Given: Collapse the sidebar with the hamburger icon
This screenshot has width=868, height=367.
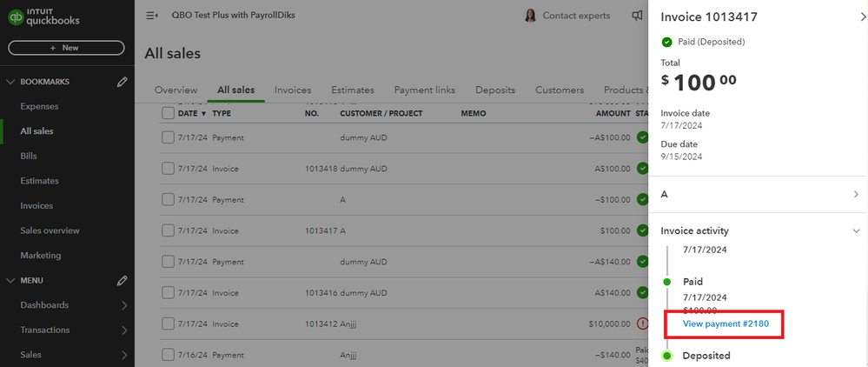Looking at the screenshot, I should [x=152, y=16].
